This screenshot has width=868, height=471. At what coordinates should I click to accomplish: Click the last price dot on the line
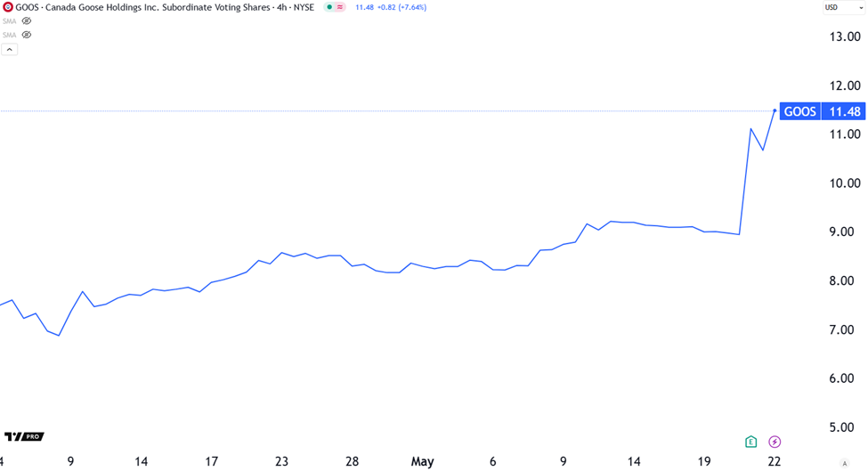click(775, 110)
